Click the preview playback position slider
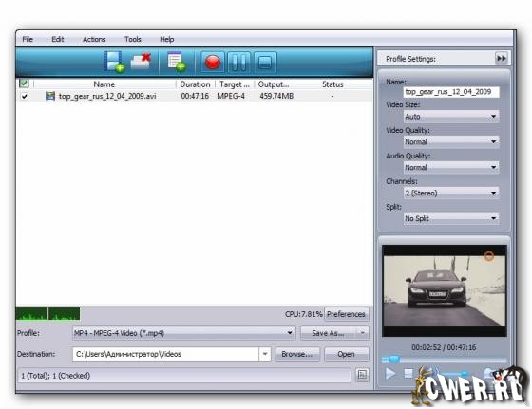The height and width of the screenshot is (409, 532). (445, 360)
